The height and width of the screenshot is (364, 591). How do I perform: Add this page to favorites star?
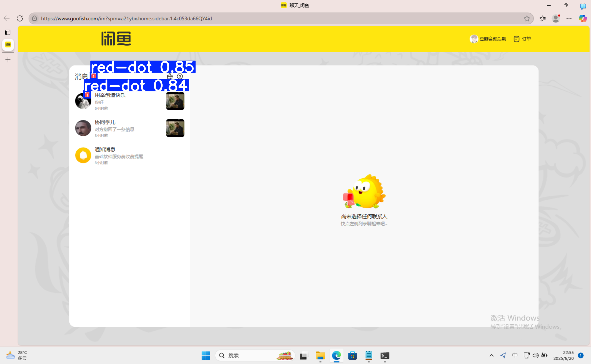[x=527, y=19]
